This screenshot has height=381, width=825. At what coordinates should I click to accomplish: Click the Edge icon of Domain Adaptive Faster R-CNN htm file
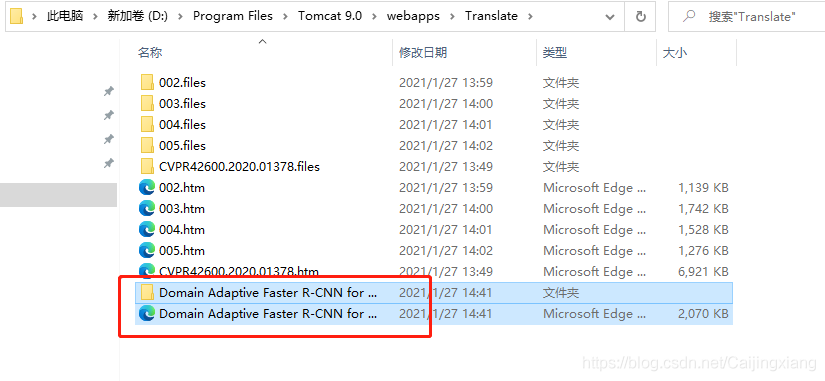[147, 314]
